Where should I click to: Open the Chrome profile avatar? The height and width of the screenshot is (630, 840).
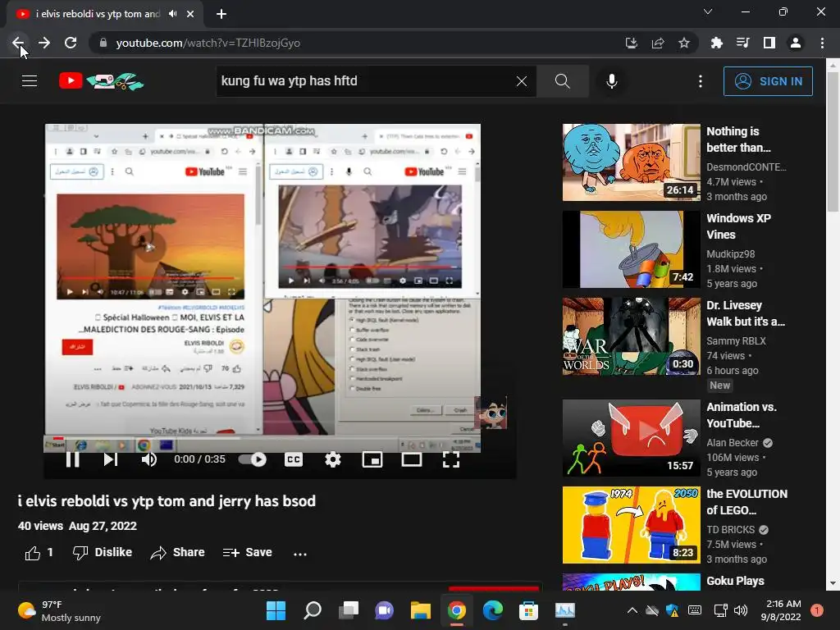coord(796,43)
